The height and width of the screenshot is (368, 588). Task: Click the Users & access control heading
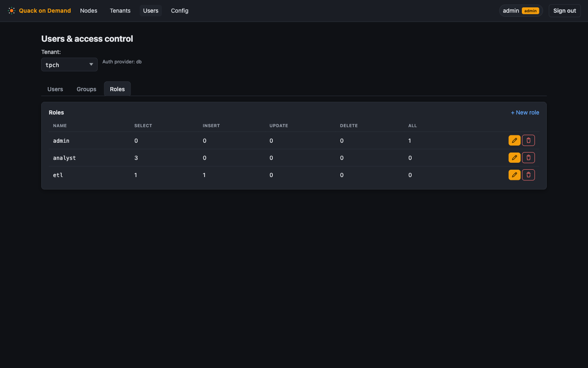pyautogui.click(x=87, y=39)
